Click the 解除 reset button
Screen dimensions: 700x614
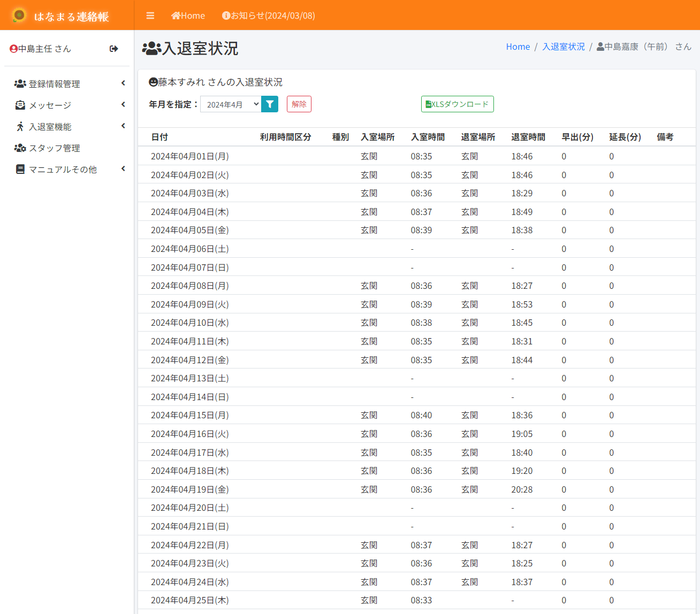(299, 104)
